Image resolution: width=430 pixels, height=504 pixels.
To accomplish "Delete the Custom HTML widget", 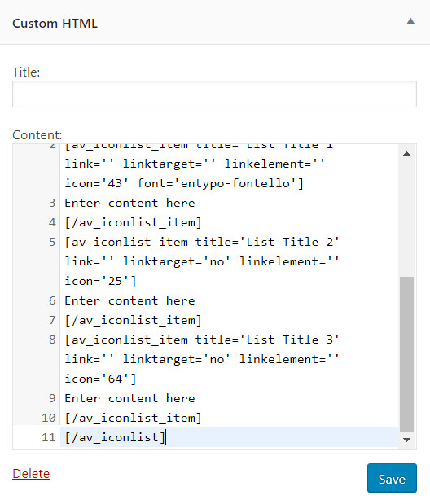I will (x=31, y=474).
